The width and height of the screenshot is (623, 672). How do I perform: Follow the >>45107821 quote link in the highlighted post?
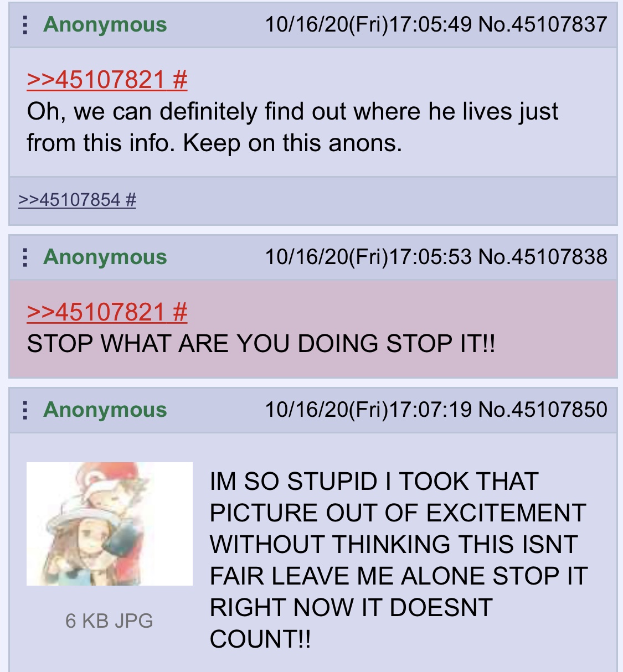[x=96, y=312]
